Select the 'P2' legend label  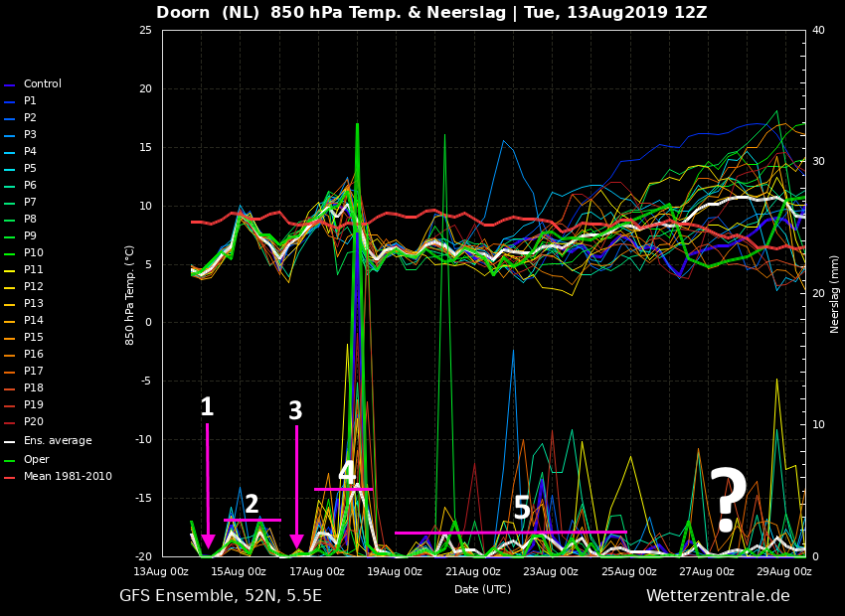30,117
